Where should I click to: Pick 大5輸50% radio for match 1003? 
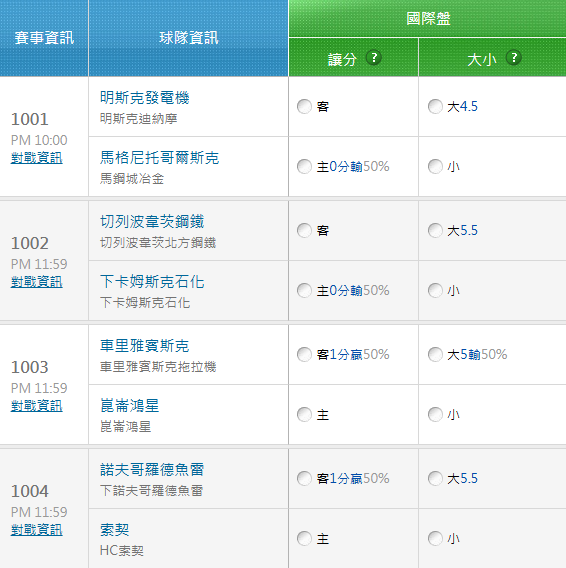435,354
